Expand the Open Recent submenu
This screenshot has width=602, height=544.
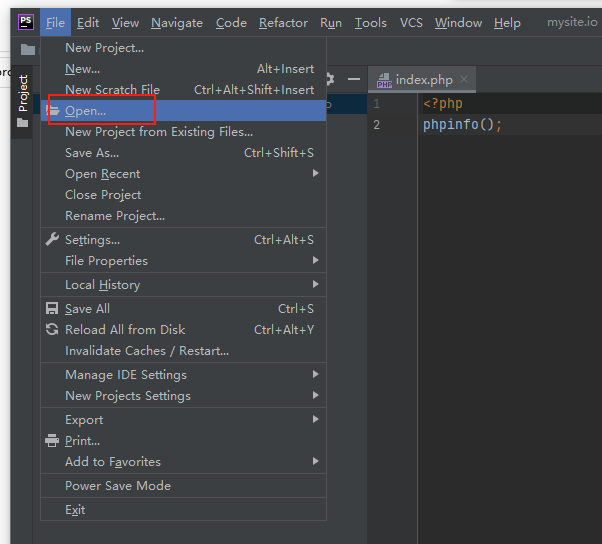[x=184, y=174]
